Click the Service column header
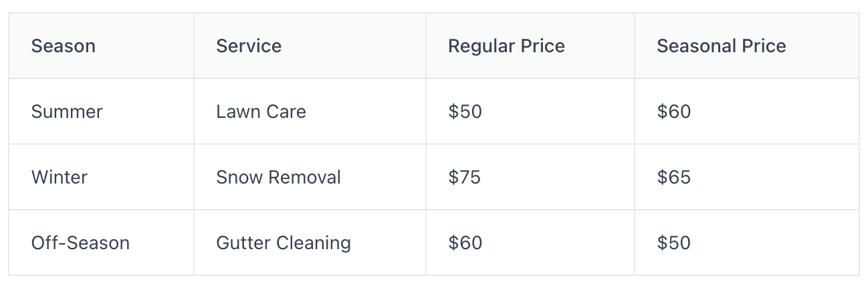868x284 pixels. [310, 46]
